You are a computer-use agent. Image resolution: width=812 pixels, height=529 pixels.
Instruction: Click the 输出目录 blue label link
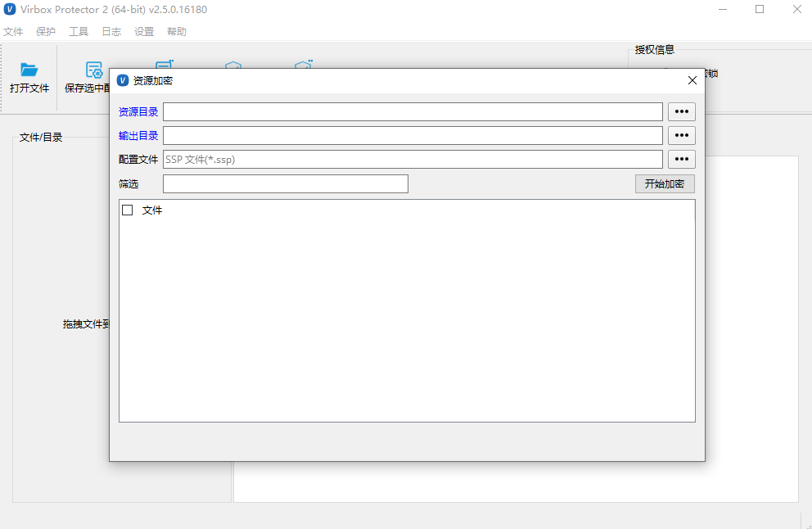point(138,135)
